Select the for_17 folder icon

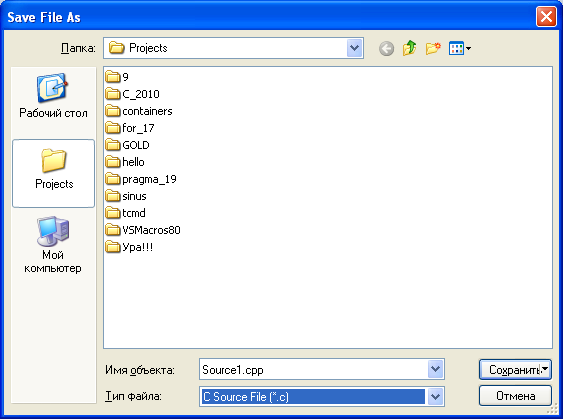pyautogui.click(x=113, y=127)
